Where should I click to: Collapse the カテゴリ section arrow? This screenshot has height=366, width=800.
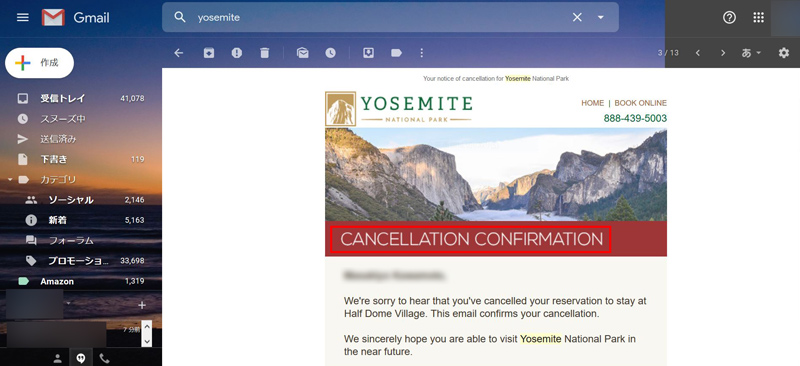pos(10,180)
